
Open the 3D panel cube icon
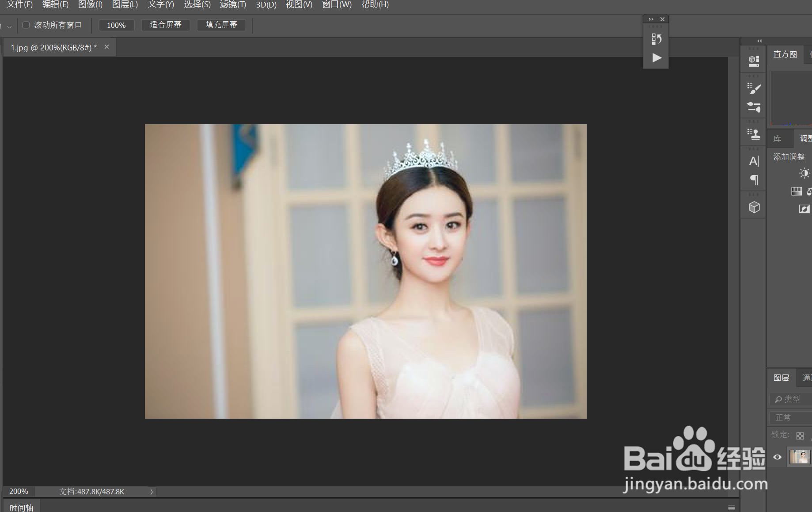coord(753,207)
